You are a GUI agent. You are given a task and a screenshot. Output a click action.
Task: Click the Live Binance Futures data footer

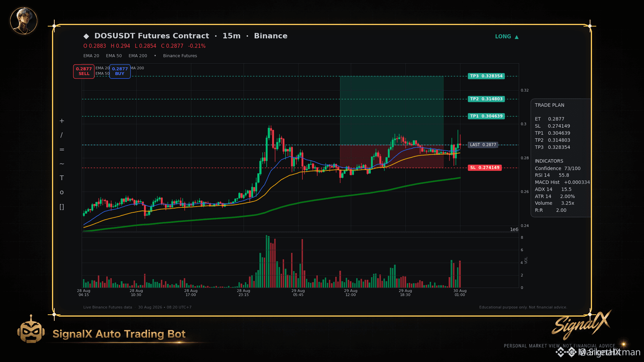[107, 307]
